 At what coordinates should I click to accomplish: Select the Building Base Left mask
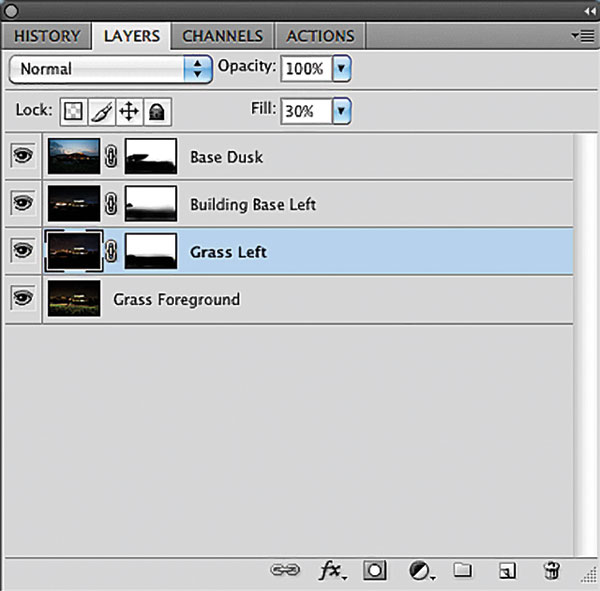pyautogui.click(x=151, y=204)
